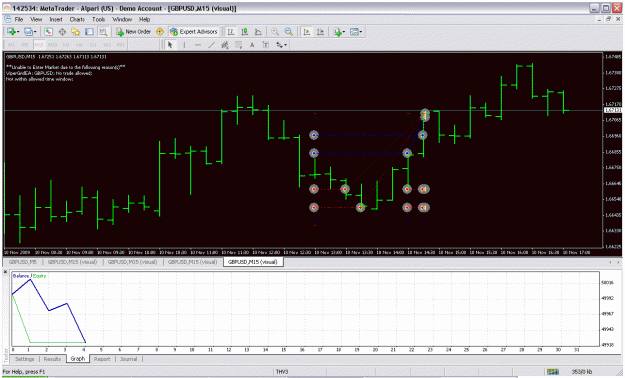Toggle Expert Advisors on or off
Image resolution: width=625 pixels, height=378 pixels.
tap(194, 32)
